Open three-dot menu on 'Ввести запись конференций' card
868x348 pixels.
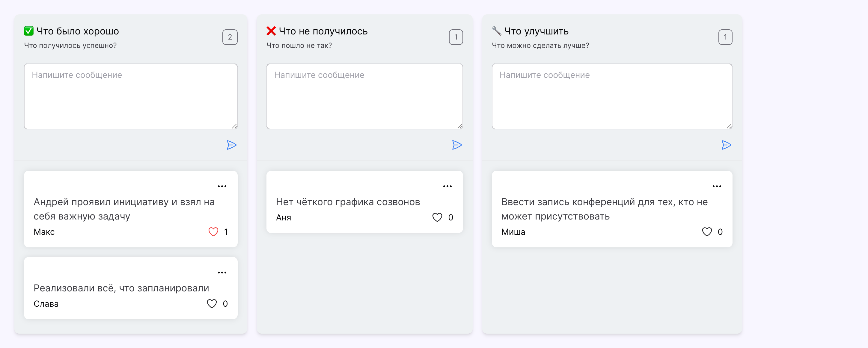pos(717,187)
